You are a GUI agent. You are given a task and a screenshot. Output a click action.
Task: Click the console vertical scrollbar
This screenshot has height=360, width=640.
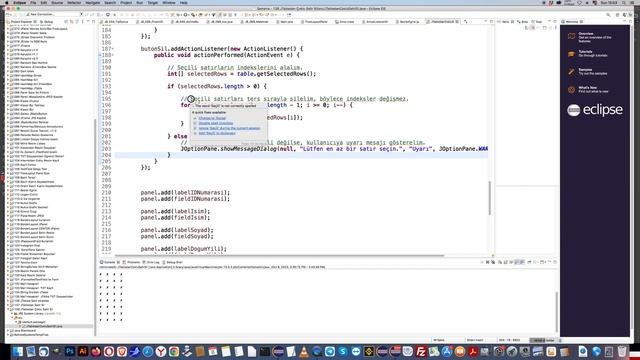coord(556,311)
